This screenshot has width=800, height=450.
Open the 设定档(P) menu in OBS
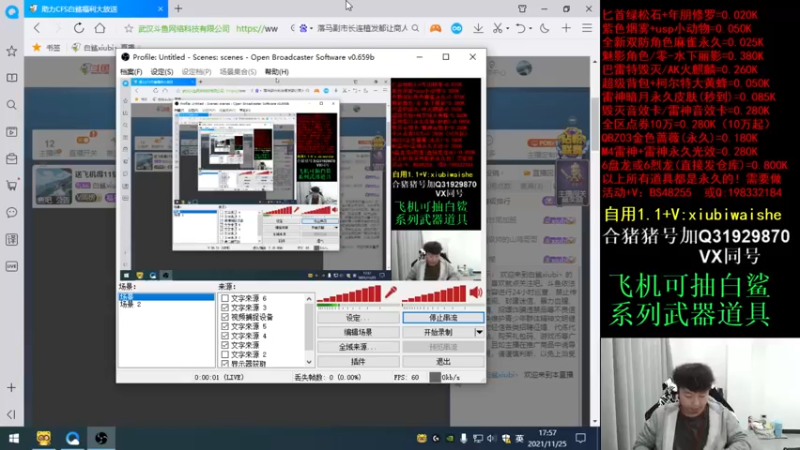pos(196,72)
